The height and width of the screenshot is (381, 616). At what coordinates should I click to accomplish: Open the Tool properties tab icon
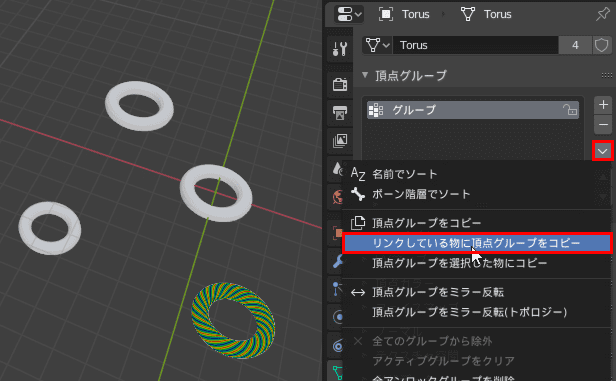click(340, 49)
